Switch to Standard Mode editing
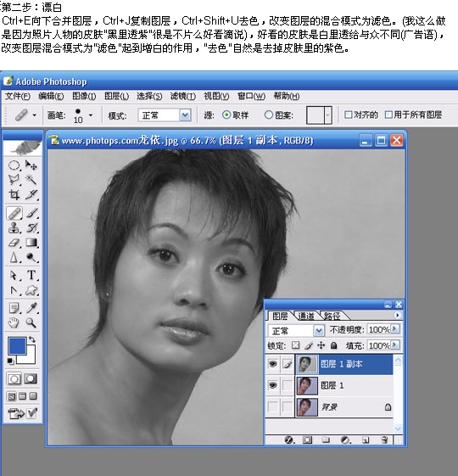 (14, 379)
